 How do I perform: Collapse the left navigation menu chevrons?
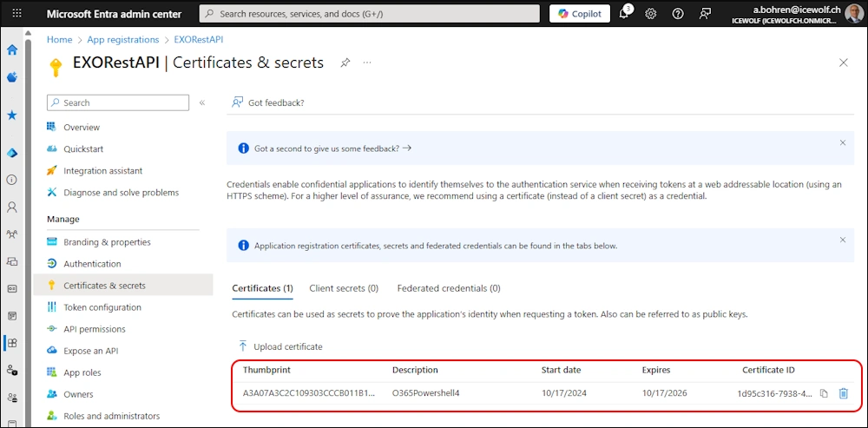(x=202, y=102)
